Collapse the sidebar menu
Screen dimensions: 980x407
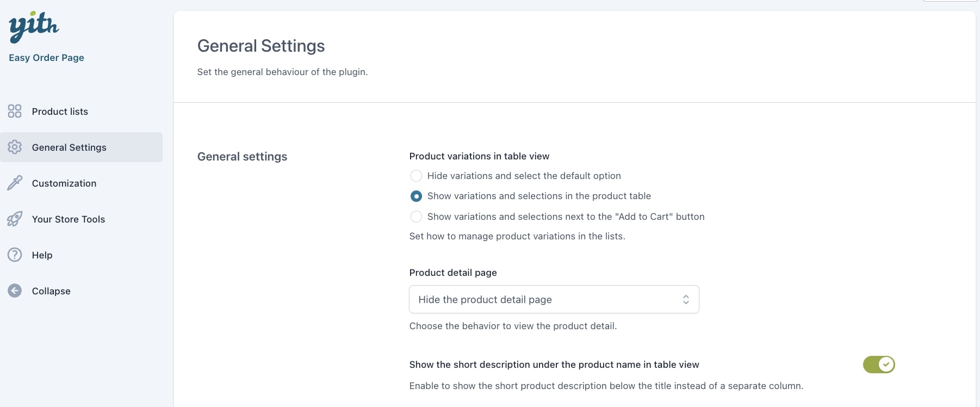click(82, 291)
